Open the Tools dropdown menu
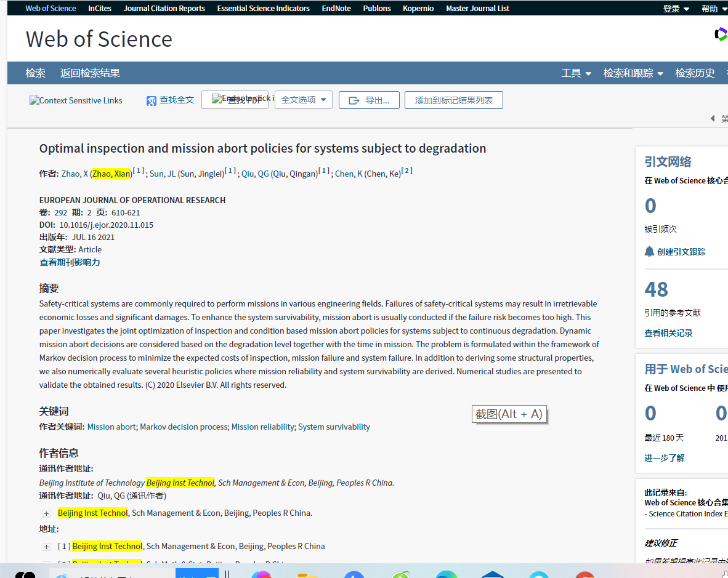Viewport: 728px width, 578px height. pyautogui.click(x=576, y=73)
